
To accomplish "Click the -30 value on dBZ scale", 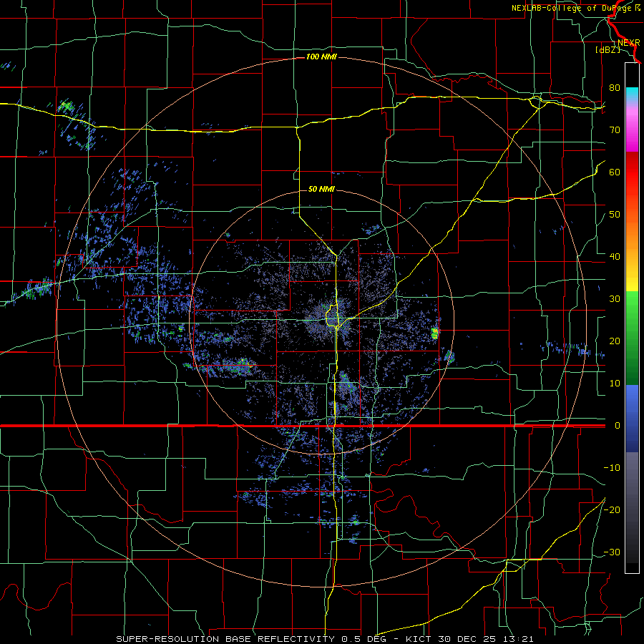I will coord(612,552).
